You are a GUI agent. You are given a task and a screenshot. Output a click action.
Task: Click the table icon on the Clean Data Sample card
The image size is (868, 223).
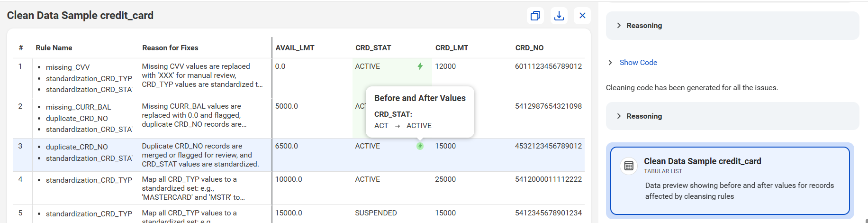coord(629,166)
